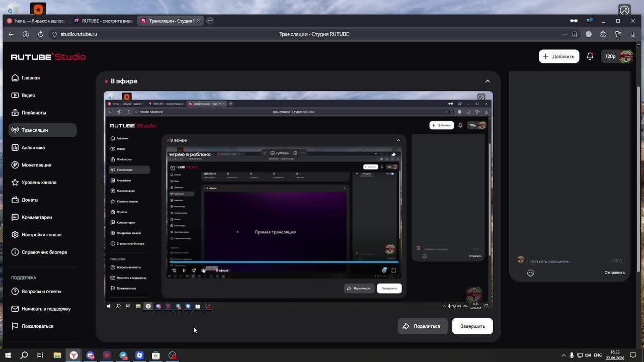Screen dimensions: 644x362
Task: Go to Аналитика in the sidebar
Action: point(33,148)
